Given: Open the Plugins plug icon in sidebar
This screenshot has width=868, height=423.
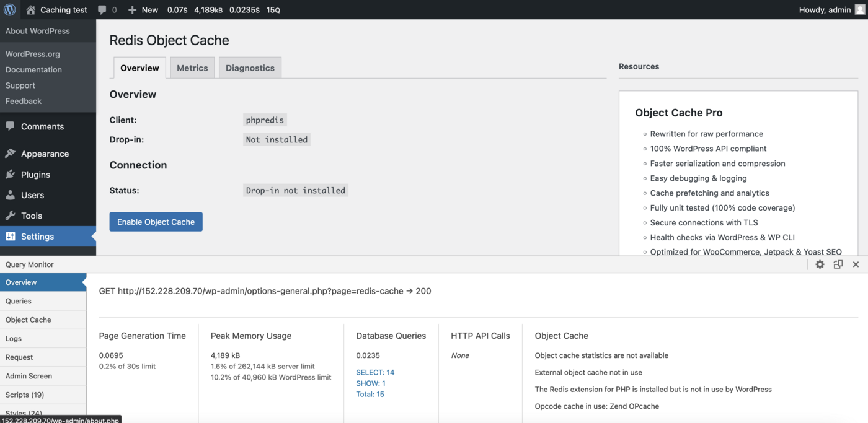Looking at the screenshot, I should coord(11,175).
